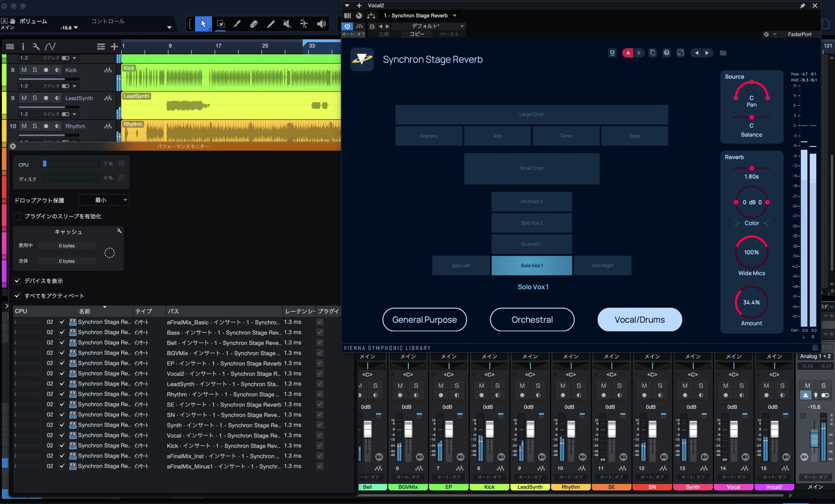Toggle plugin bypass power button

(347, 26)
